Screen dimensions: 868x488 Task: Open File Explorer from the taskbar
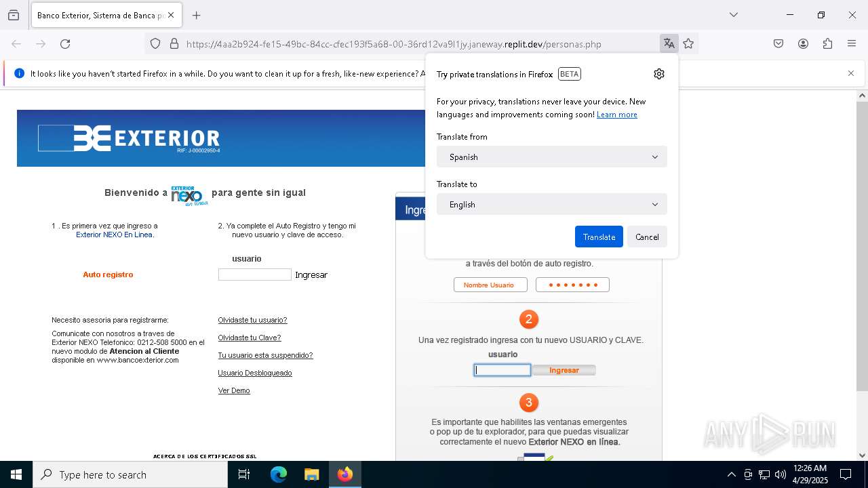[x=311, y=474]
